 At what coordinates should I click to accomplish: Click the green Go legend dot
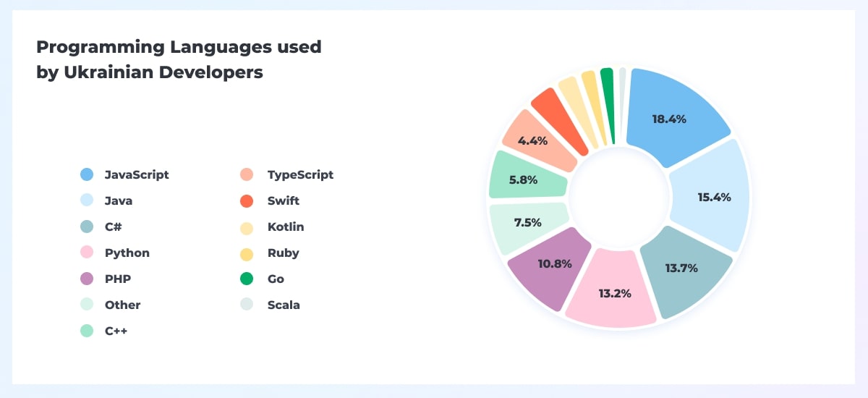pyautogui.click(x=247, y=279)
